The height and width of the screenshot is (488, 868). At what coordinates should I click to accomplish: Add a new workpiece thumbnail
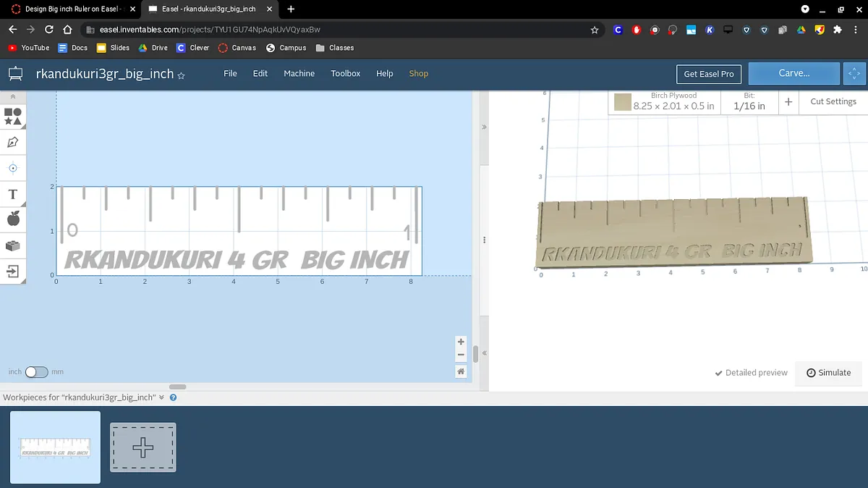pos(142,447)
